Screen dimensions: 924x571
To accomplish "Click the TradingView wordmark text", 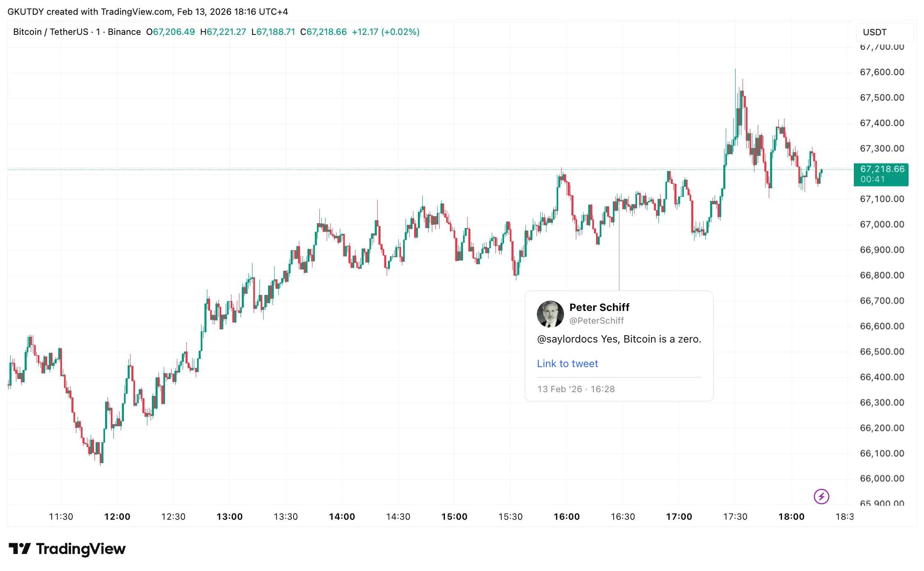I will click(81, 549).
